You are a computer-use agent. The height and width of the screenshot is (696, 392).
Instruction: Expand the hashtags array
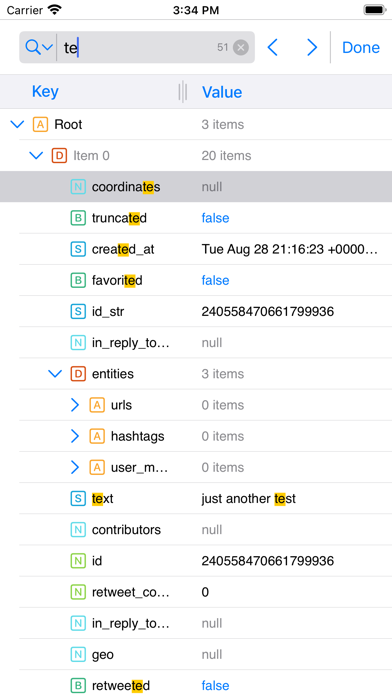click(75, 436)
